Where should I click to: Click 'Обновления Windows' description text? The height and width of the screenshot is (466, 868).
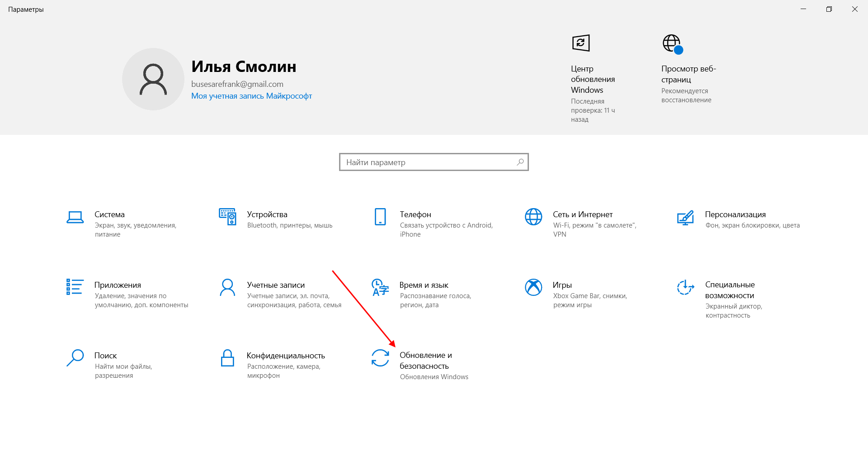click(434, 377)
